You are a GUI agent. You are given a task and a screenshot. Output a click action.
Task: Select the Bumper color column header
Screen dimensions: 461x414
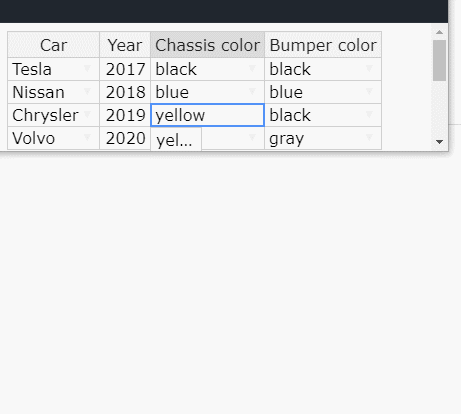323,45
